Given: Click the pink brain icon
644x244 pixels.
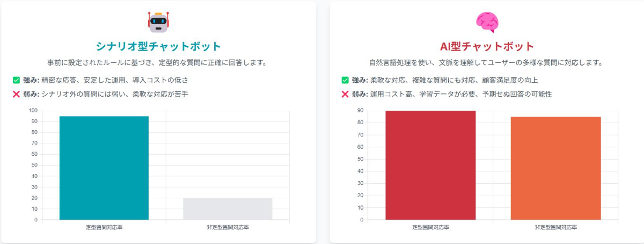Looking at the screenshot, I should pos(487,22).
